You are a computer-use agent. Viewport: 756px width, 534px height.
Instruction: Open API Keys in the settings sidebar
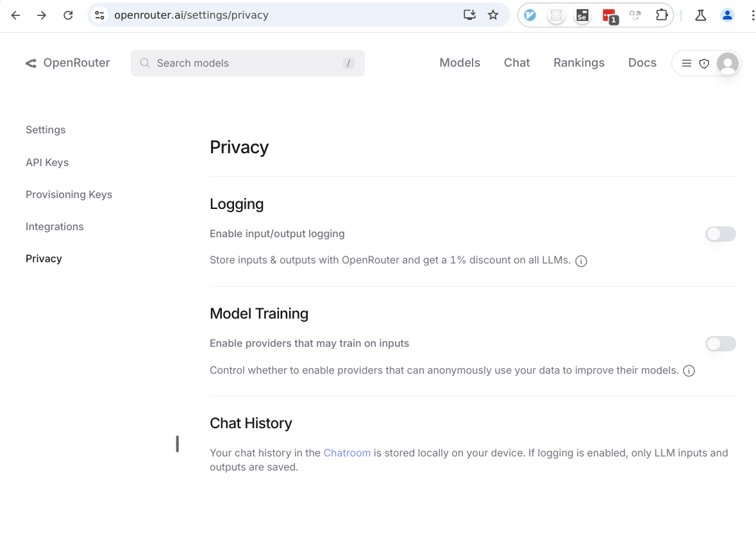point(47,162)
